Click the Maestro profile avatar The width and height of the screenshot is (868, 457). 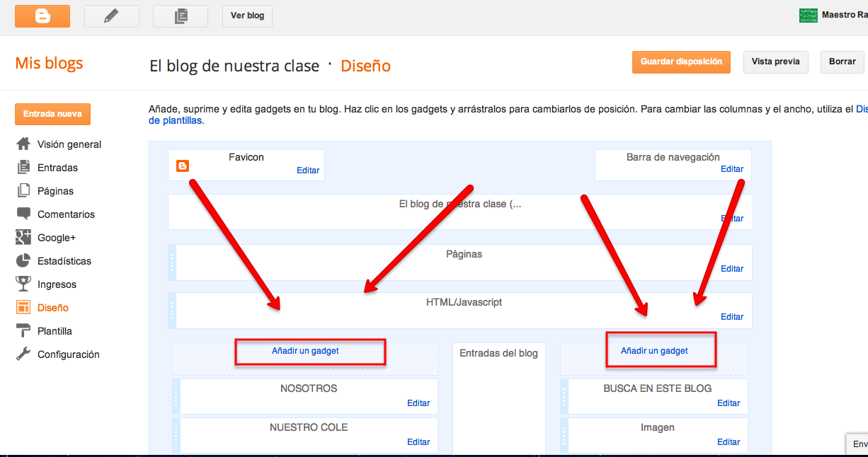[x=809, y=14]
